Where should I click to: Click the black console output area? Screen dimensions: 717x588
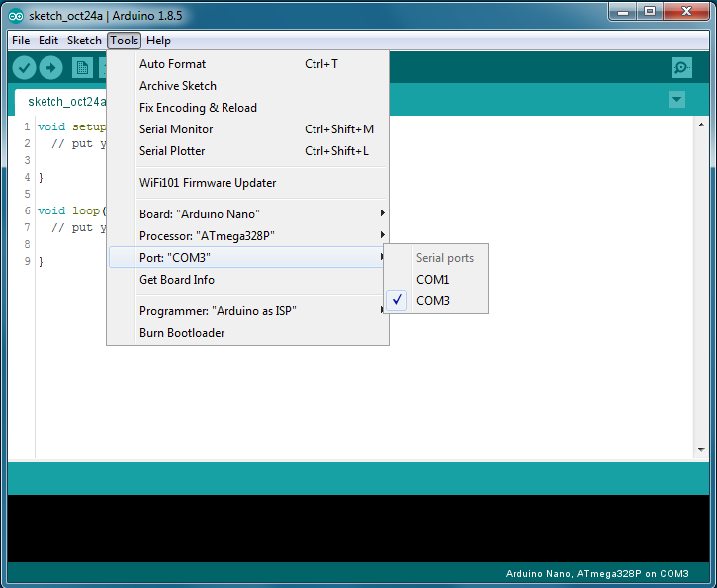(x=358, y=529)
